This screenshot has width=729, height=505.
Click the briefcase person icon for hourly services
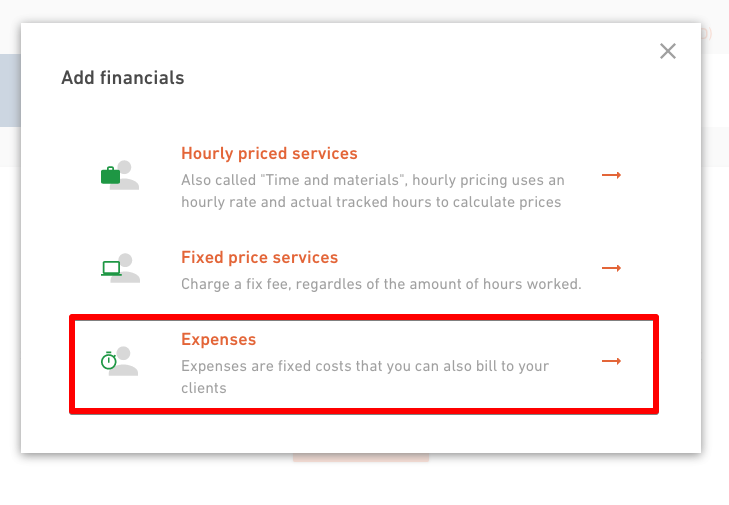[120, 175]
